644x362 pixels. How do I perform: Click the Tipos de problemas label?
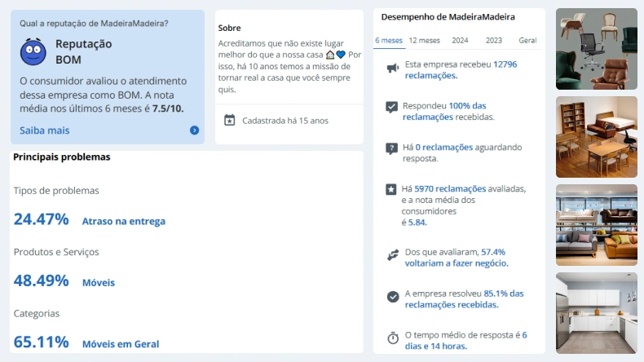pyautogui.click(x=56, y=191)
